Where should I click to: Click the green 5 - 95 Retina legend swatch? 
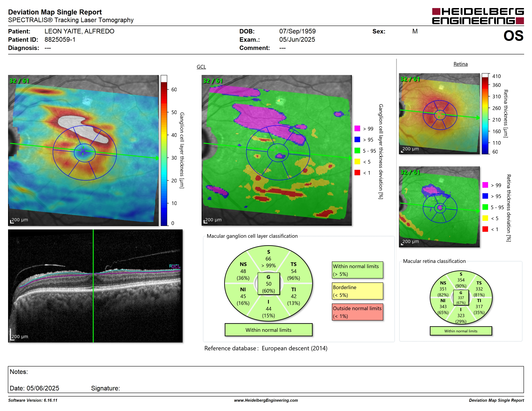point(485,207)
